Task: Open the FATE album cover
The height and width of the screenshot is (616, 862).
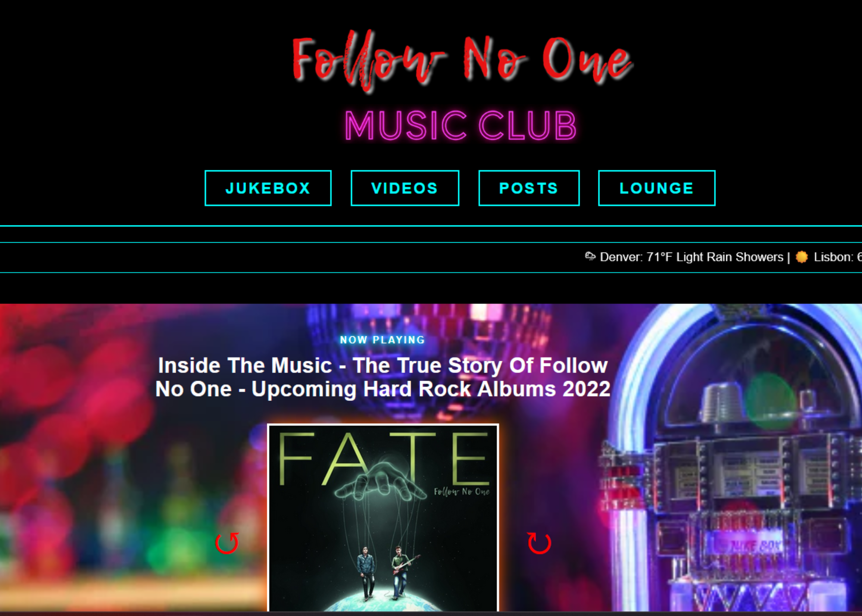Action: 383,518
